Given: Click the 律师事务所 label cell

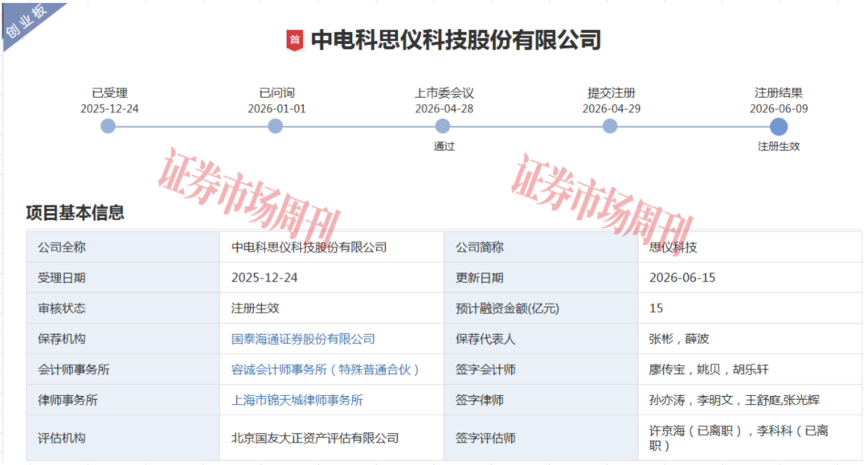Looking at the screenshot, I should [123, 400].
